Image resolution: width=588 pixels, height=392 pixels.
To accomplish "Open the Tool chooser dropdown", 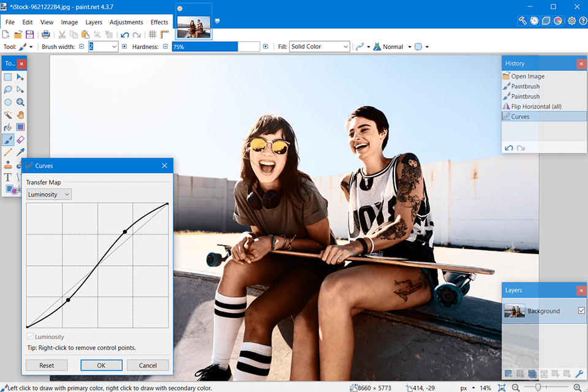I will [26, 47].
